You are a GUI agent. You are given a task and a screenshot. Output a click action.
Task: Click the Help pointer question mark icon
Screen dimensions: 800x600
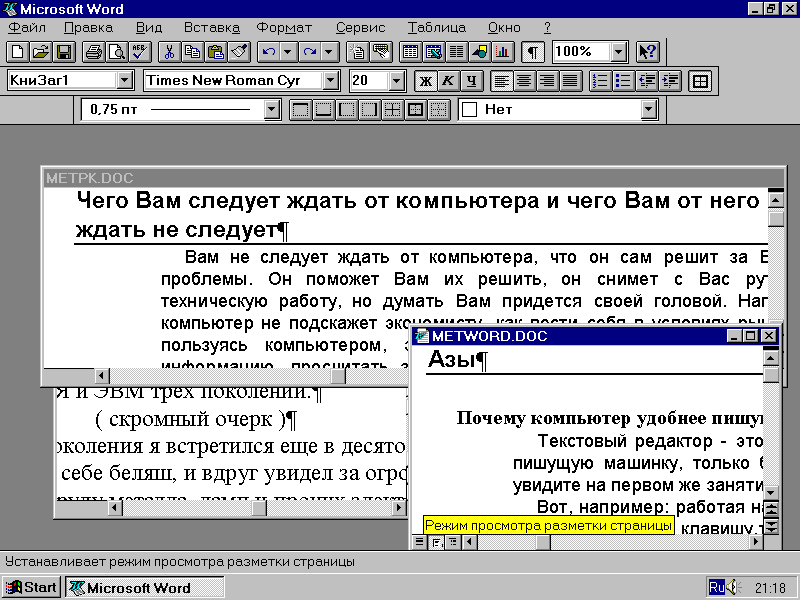pos(648,52)
